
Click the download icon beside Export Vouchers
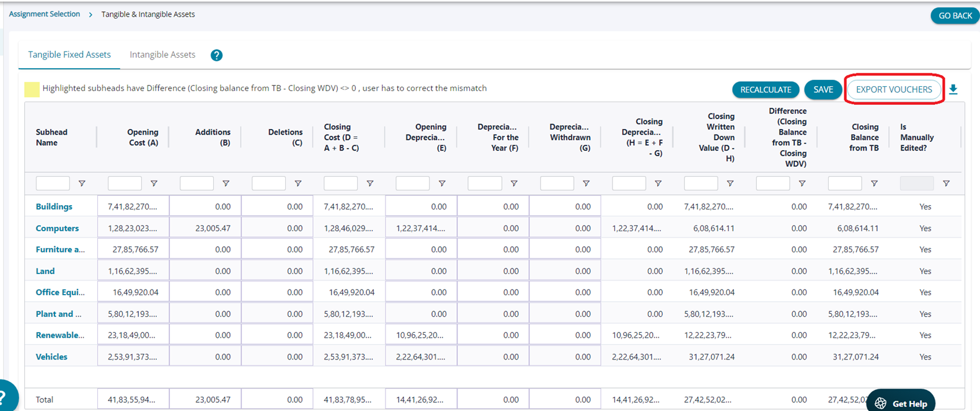tap(953, 89)
